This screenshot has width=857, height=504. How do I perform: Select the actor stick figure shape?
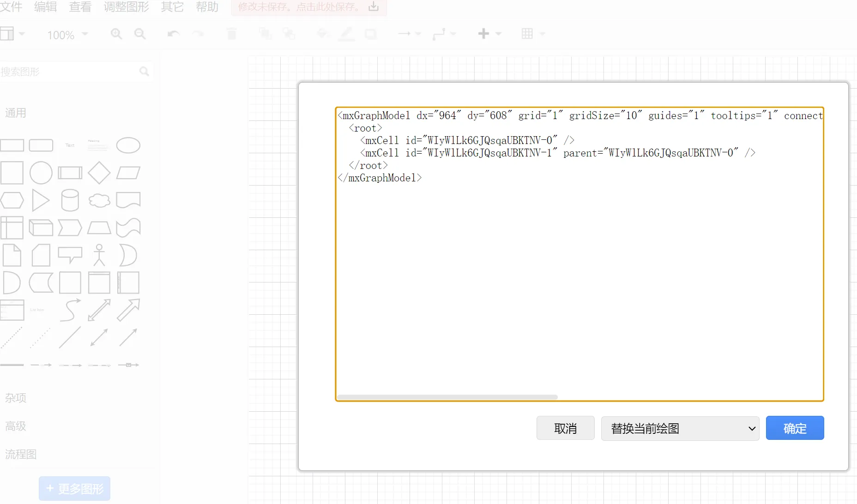point(99,255)
